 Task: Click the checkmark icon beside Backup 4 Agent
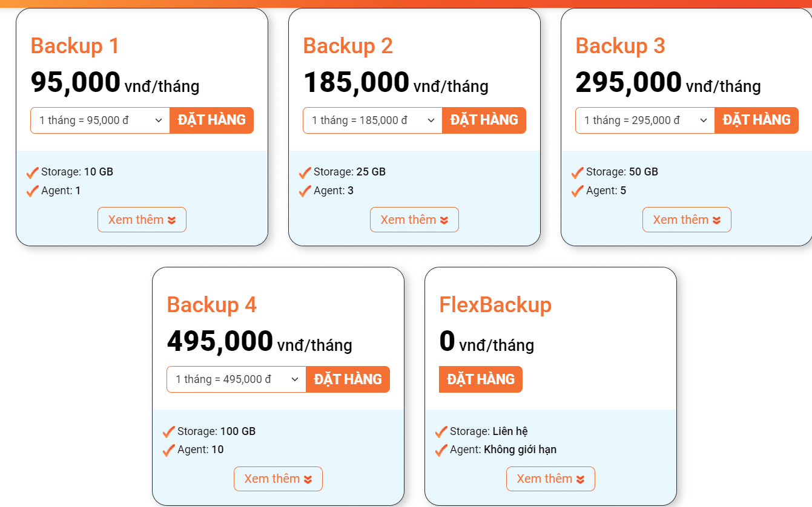click(x=169, y=451)
